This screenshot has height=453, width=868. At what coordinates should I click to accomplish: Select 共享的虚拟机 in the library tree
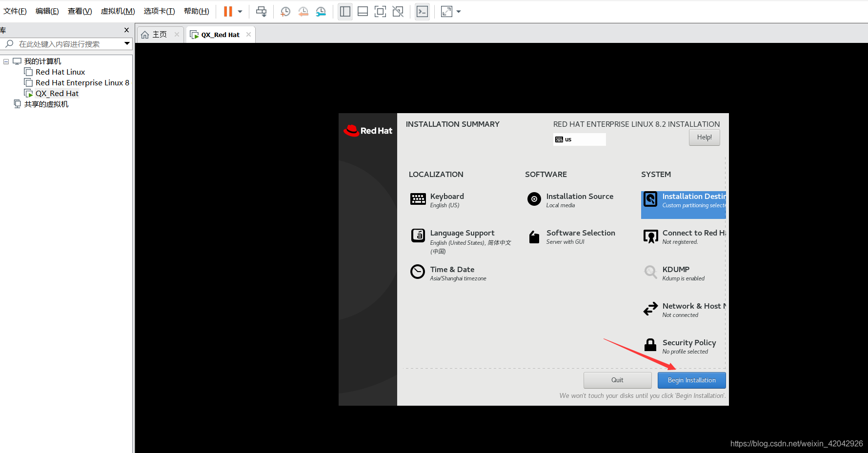click(46, 104)
